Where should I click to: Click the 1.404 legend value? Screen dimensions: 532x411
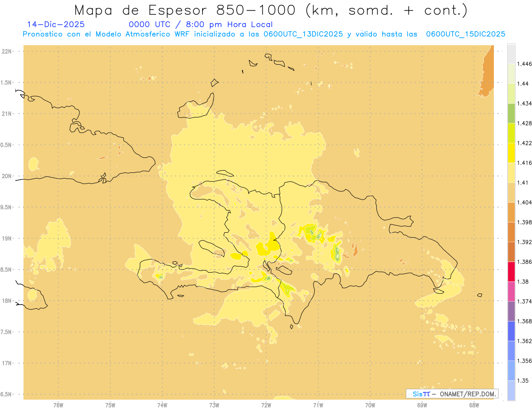[524, 203]
